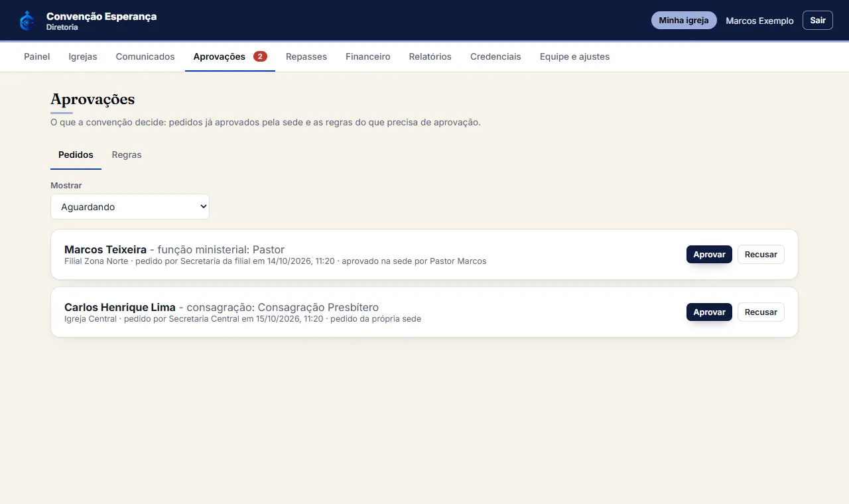The image size is (849, 504).
Task: Click the Igreja Central details line
Action: coord(243,319)
